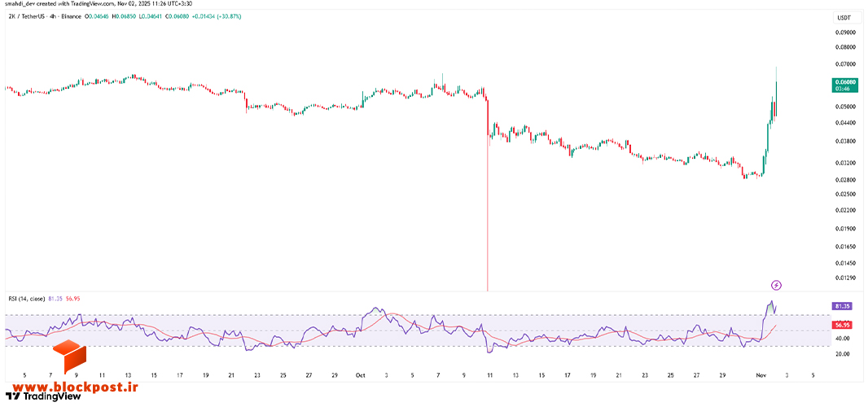Click the purple 81.35 value in RSI legend
868x407 pixels.
tap(55, 298)
